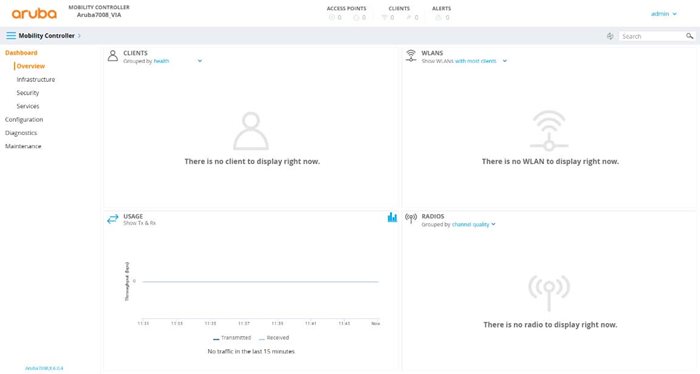Click the WLANs panel Wi-Fi icon
The image size is (700, 374).
click(411, 56)
